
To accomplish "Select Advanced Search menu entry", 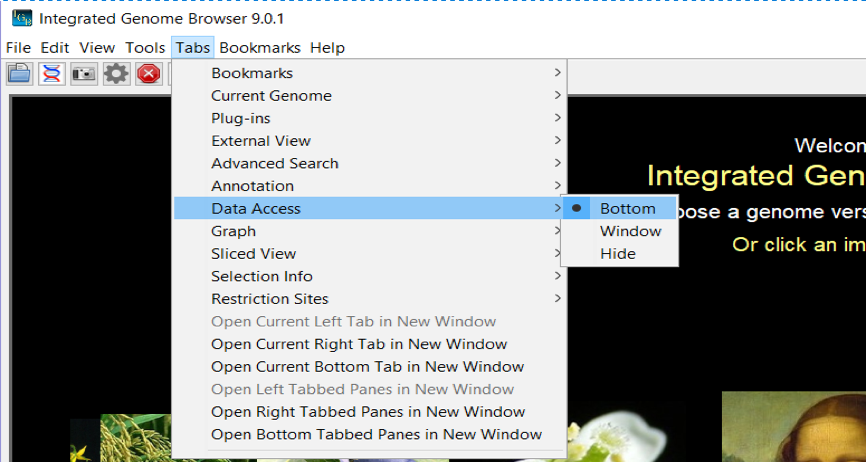I will click(x=369, y=163).
